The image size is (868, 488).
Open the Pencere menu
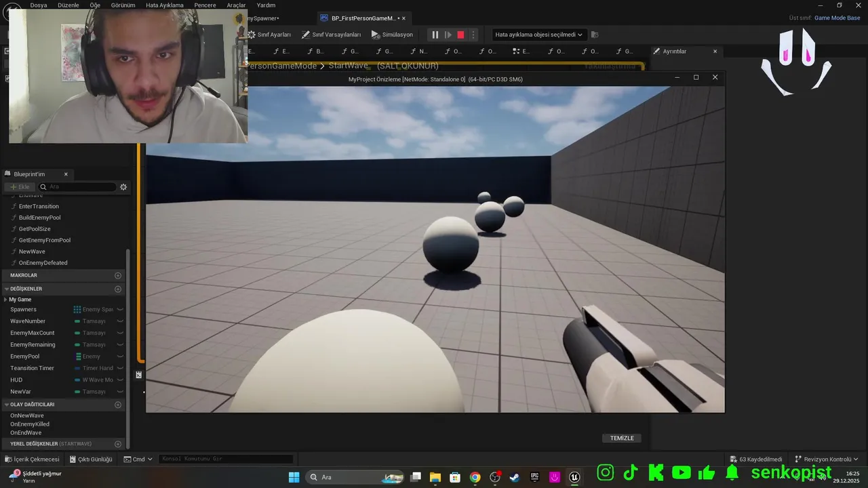(205, 5)
